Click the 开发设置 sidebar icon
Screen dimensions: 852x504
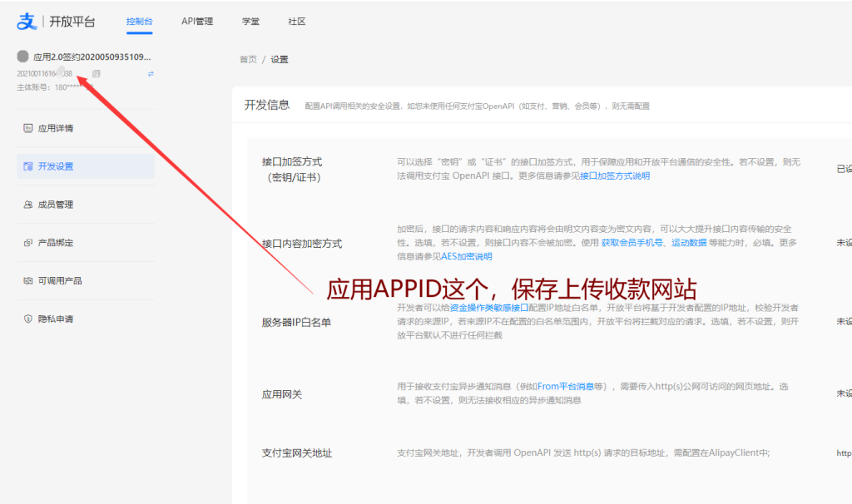point(27,166)
